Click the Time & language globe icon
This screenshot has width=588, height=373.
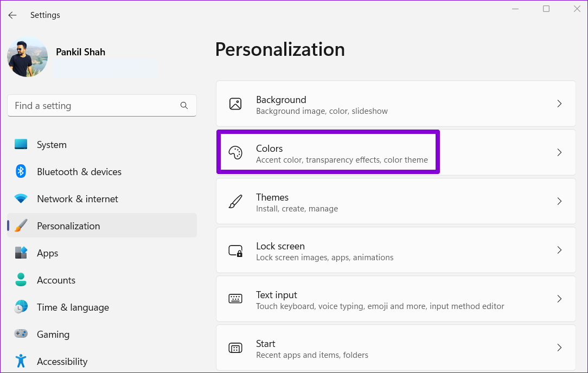tap(21, 307)
